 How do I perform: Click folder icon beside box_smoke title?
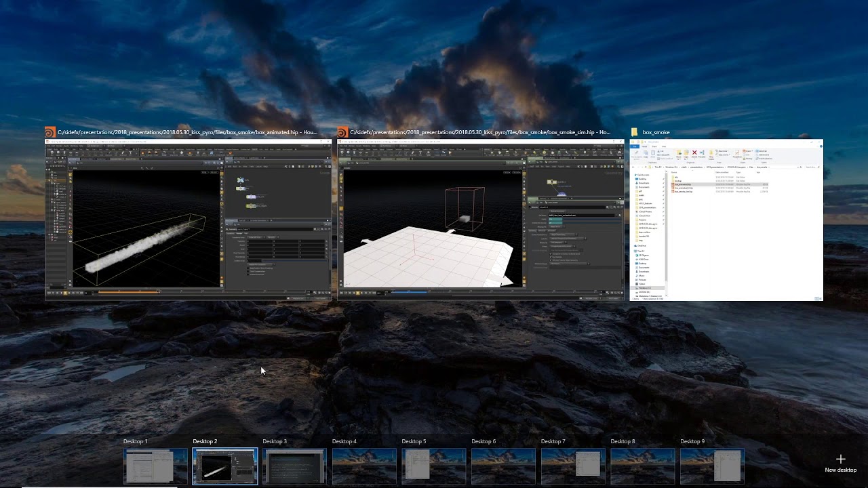[x=635, y=132]
